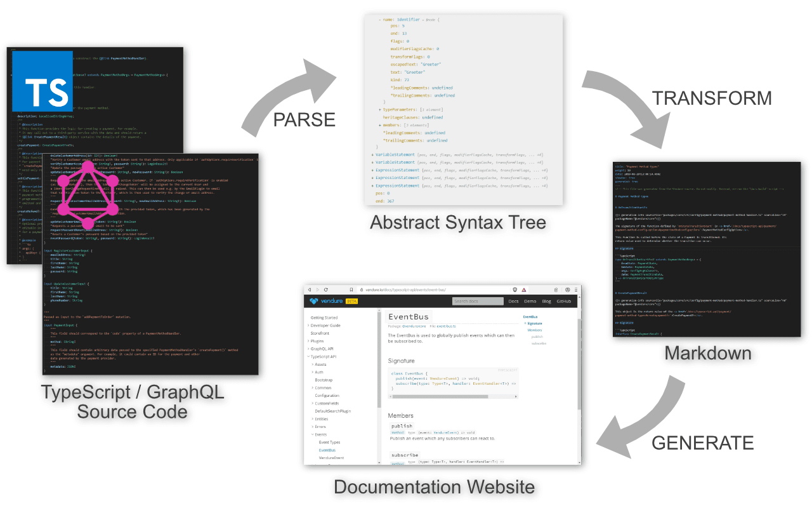Collapse the TypeScript API sidebar section
The height and width of the screenshot is (508, 812).
(308, 357)
